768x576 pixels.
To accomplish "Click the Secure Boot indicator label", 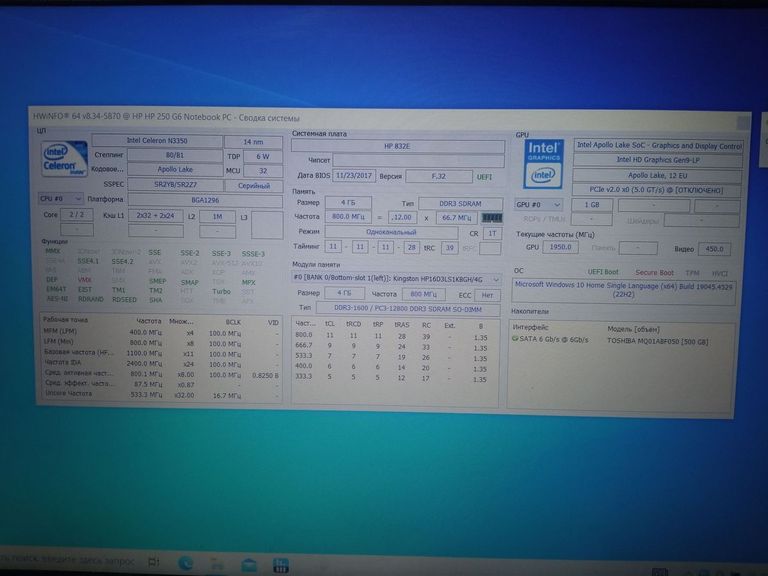I will click(x=656, y=271).
